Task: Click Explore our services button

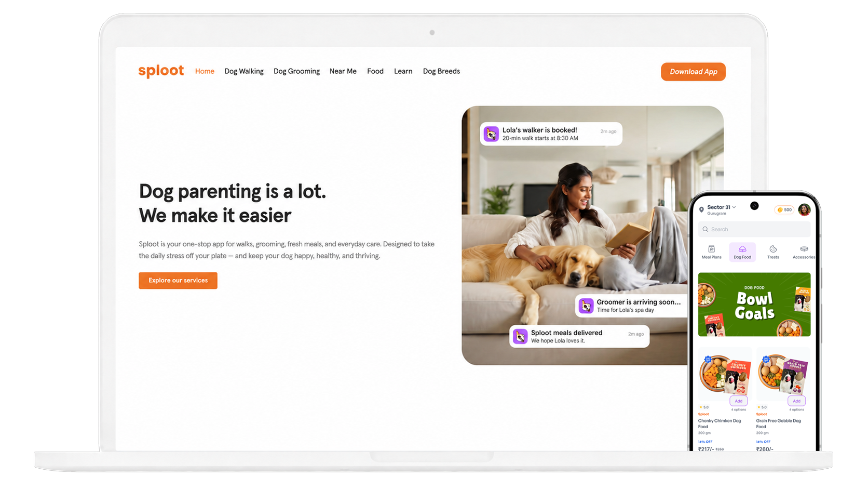Action: click(178, 281)
